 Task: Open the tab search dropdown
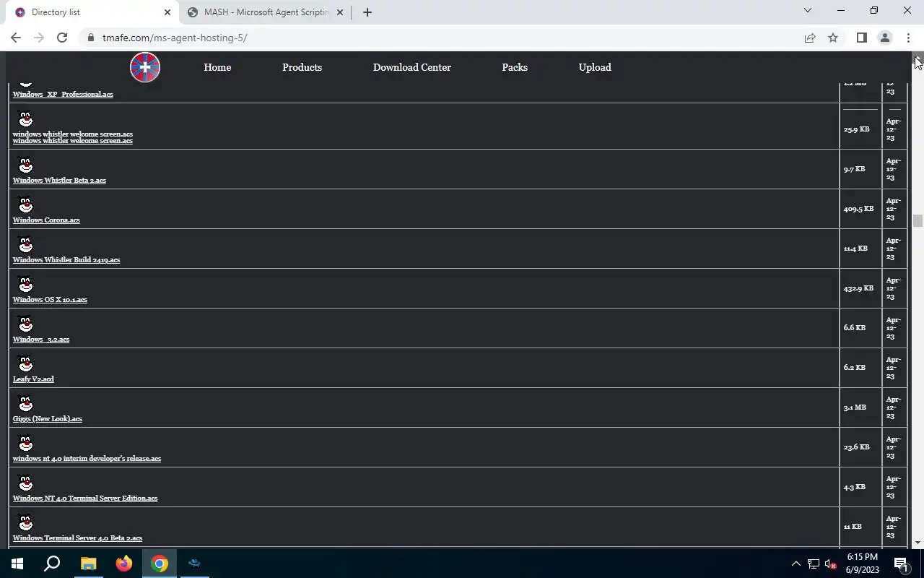(808, 11)
